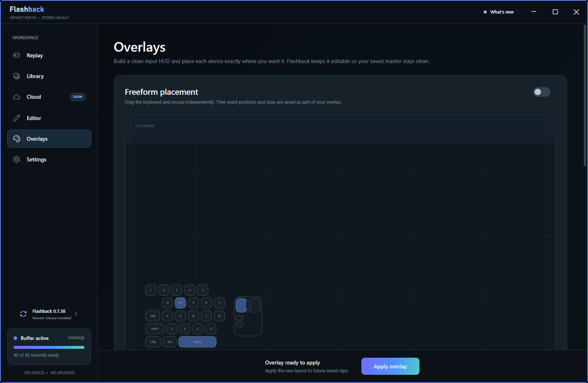Click the number 2 key
This screenshot has width=588, height=383.
164,290
